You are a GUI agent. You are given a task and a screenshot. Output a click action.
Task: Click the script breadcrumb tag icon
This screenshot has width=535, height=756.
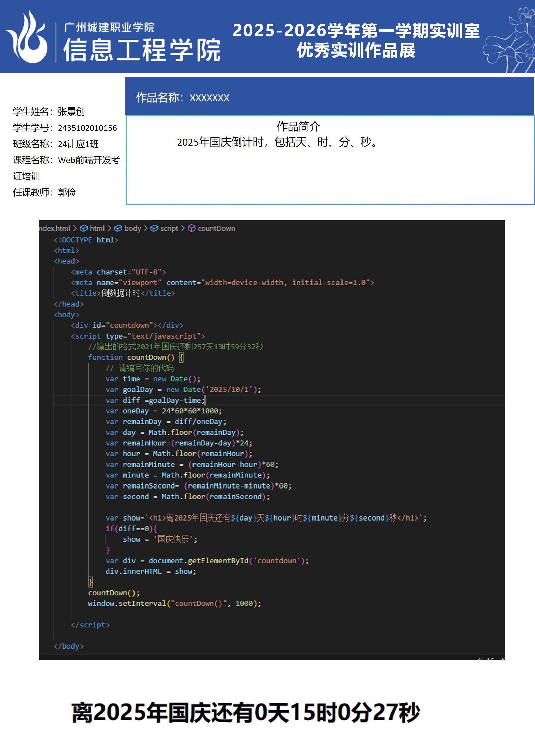154,228
